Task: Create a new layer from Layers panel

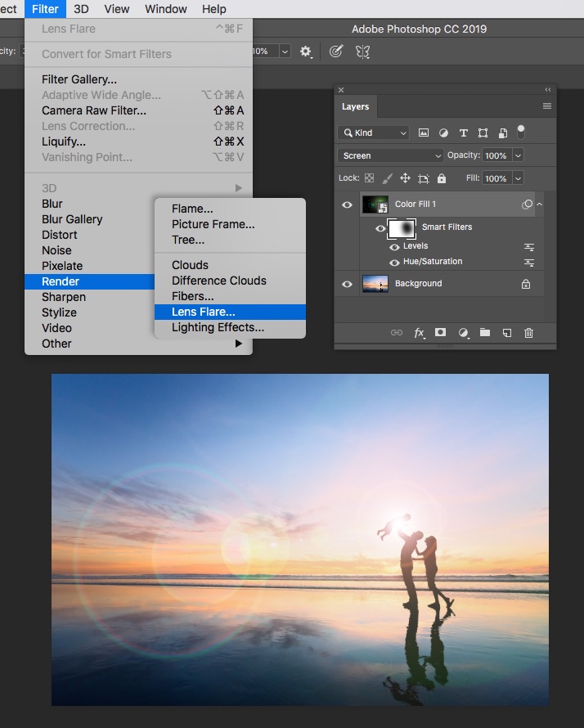Action: click(506, 333)
